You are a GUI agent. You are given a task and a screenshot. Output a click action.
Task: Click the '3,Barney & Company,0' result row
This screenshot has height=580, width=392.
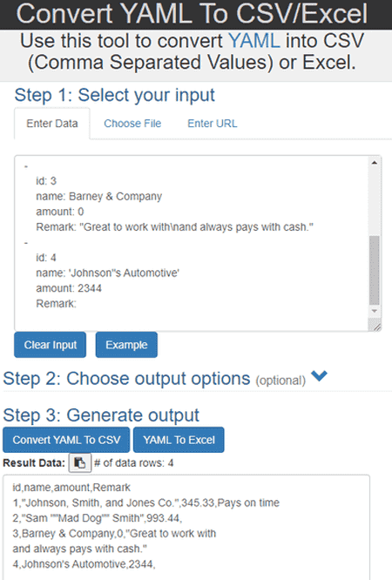pyautogui.click(x=114, y=533)
